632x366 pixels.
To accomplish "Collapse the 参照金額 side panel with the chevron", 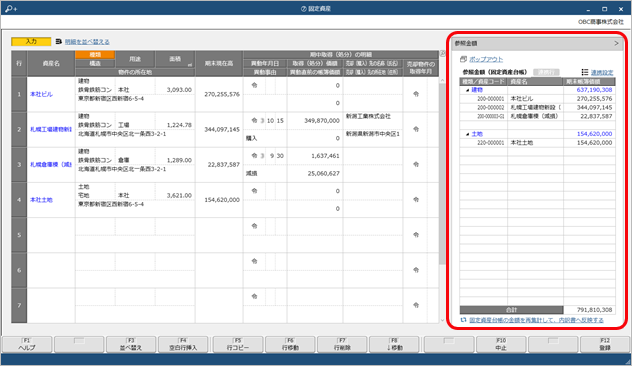I will pyautogui.click(x=616, y=43).
